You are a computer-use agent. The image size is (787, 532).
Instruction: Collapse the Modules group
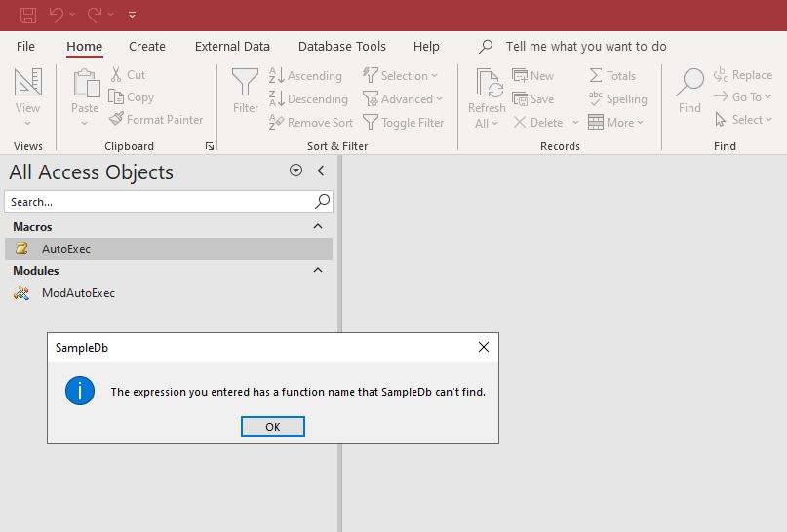pos(318,270)
